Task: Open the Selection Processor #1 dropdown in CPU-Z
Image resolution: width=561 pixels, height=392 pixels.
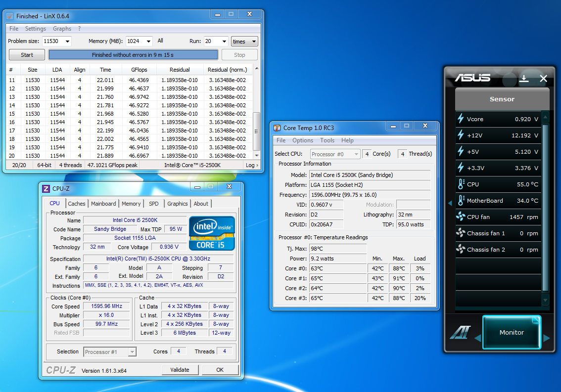Action: (x=133, y=352)
